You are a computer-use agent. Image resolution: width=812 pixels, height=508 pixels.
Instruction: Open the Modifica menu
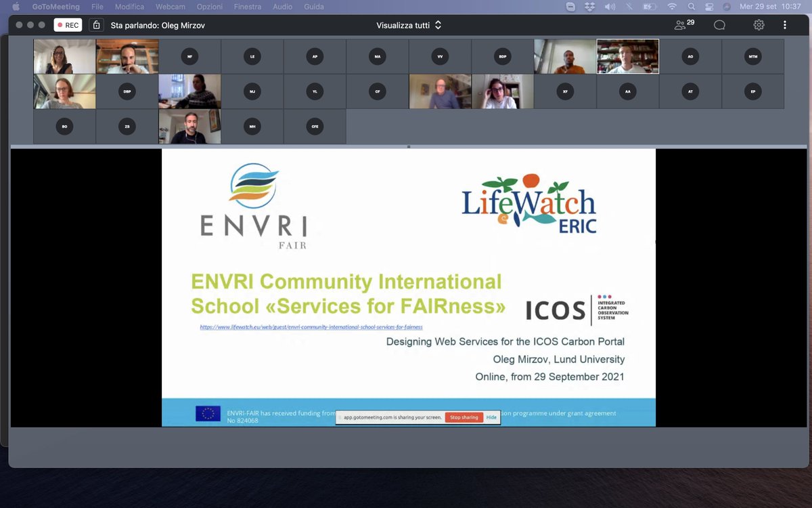click(x=129, y=7)
